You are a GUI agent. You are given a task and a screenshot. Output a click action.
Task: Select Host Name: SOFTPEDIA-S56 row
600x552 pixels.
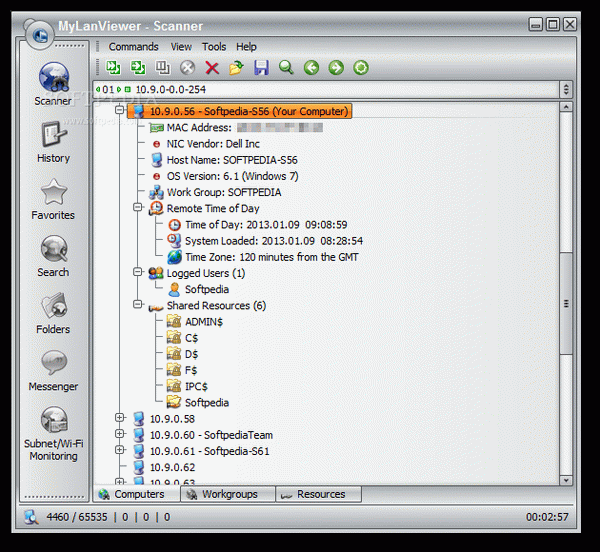[x=224, y=160]
